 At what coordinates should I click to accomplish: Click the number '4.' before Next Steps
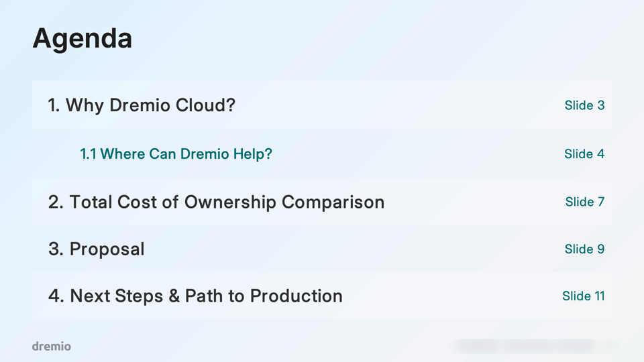[56, 296]
